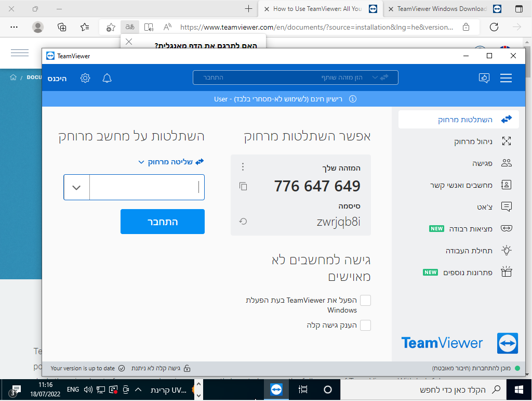Open ניהול מרחוק sidebar item

(459, 141)
